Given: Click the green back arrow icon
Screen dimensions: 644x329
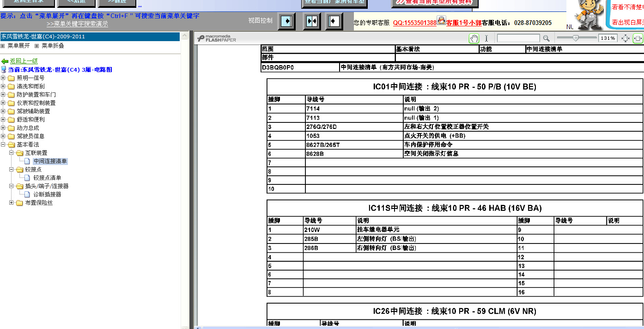Looking at the screenshot, I should (5, 61).
